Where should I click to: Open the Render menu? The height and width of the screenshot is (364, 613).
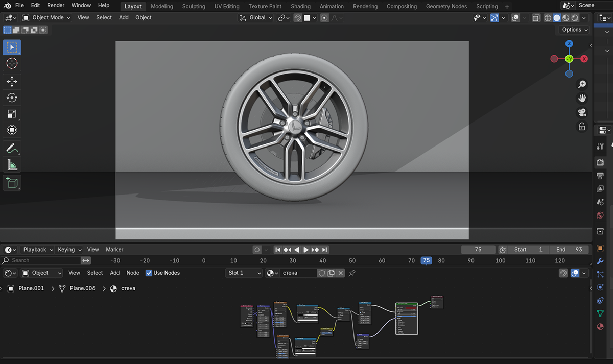click(56, 5)
